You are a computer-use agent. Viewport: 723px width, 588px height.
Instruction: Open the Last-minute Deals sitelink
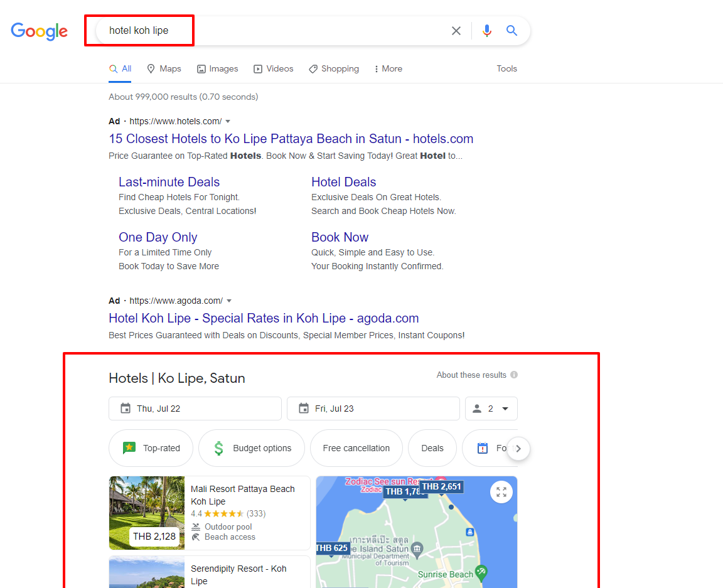point(169,182)
